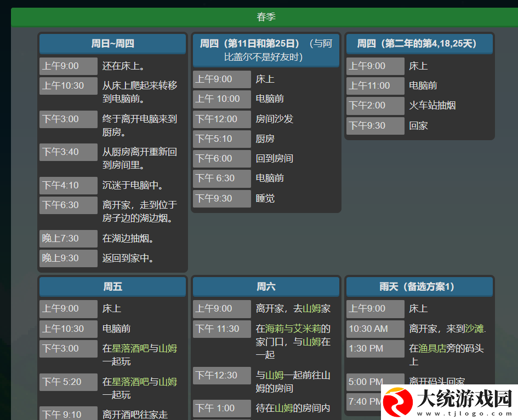518x420 pixels.
Task: Click 上午10:30 in the 周日~周四 table
Action: pos(69,86)
